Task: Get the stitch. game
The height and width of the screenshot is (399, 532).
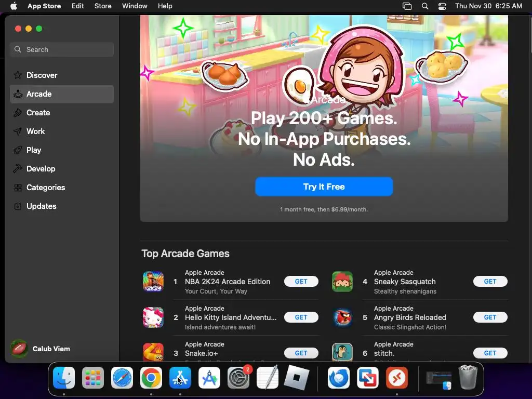Action: (490, 353)
